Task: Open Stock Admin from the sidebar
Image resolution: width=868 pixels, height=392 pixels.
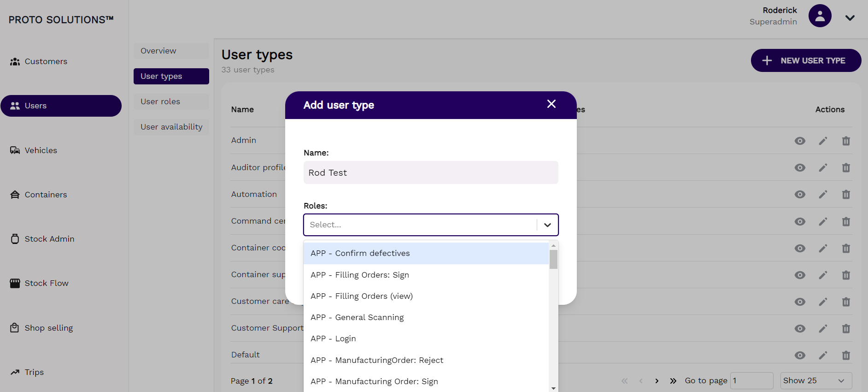Action: click(42, 239)
